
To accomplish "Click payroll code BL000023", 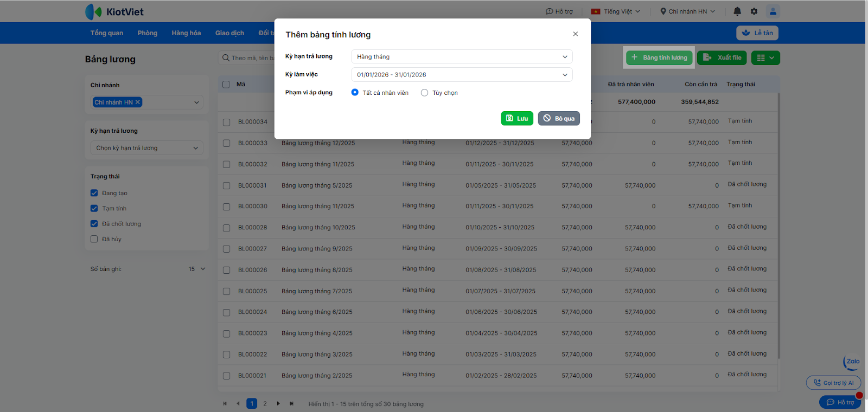I will [x=253, y=333].
